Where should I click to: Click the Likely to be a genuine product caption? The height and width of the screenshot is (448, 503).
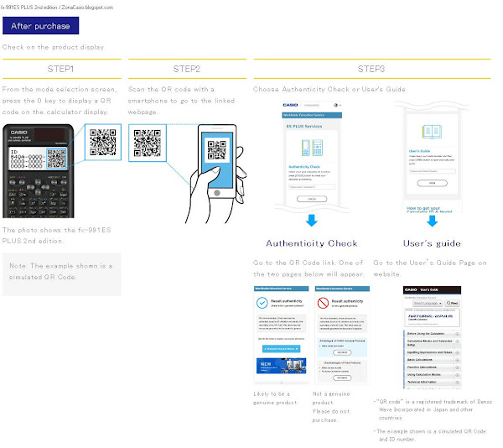(276, 398)
